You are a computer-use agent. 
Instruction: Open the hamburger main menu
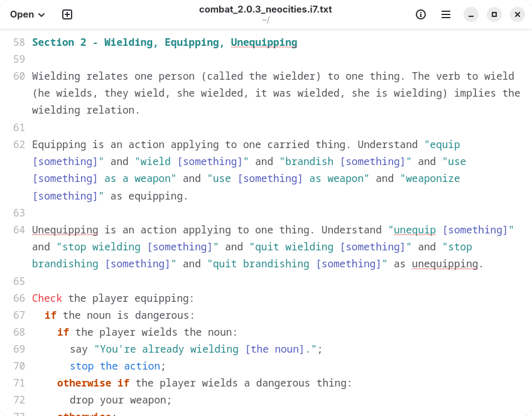point(446,14)
